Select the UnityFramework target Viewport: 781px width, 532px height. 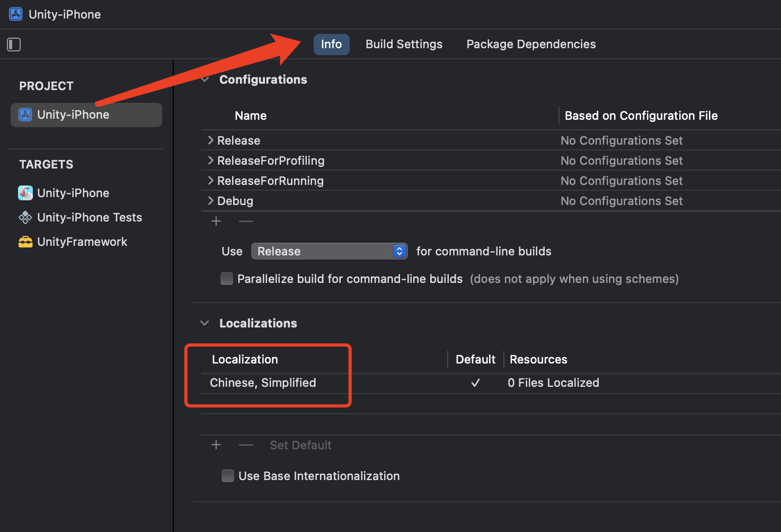73,242
